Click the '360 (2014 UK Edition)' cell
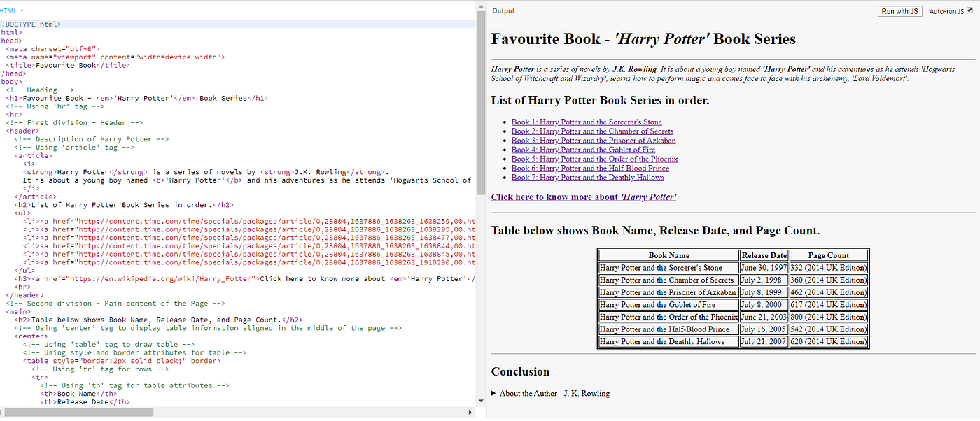The image size is (980, 421). tap(829, 280)
